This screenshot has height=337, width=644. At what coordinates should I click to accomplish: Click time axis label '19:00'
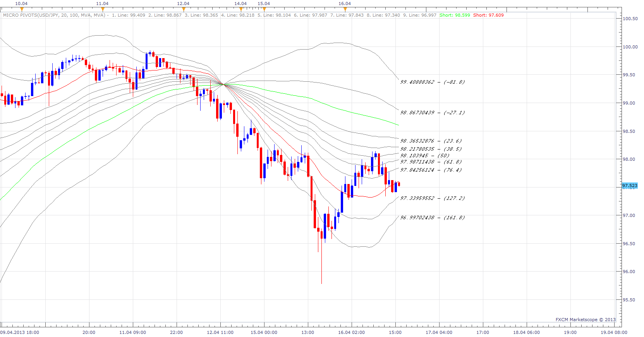pos(570,332)
